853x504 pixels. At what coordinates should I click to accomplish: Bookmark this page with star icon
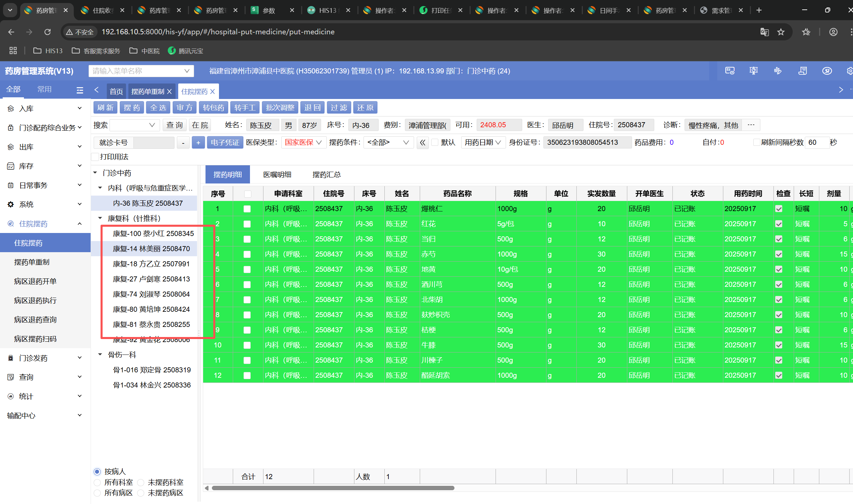coord(781,32)
